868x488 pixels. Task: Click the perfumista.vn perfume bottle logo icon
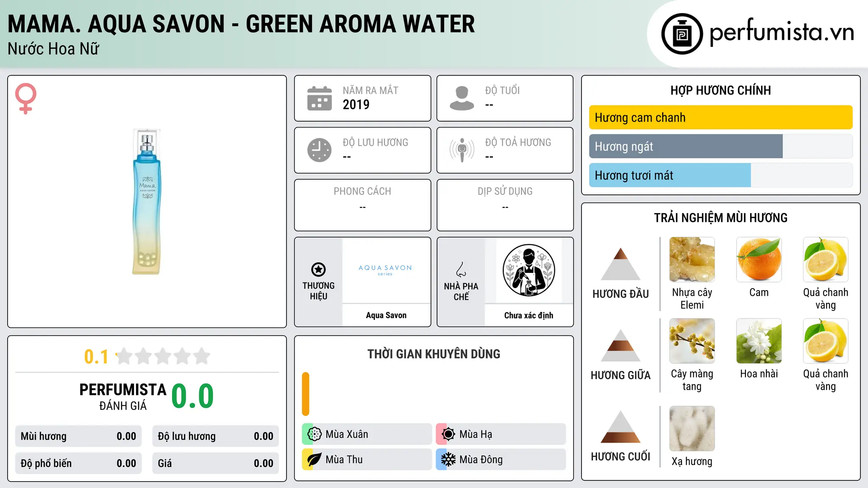pos(682,34)
